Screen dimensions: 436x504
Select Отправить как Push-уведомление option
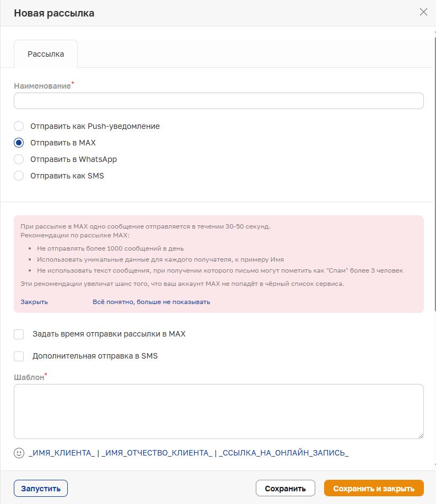tap(19, 126)
